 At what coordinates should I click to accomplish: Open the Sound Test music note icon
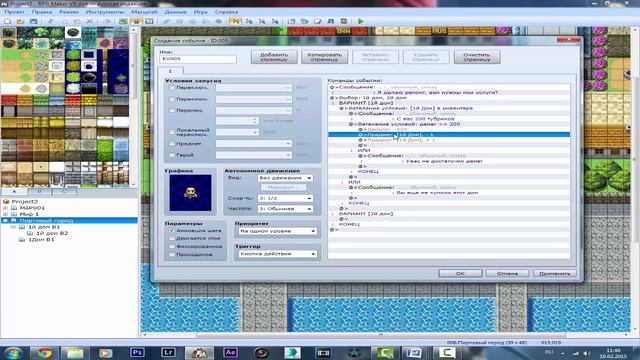click(331, 21)
